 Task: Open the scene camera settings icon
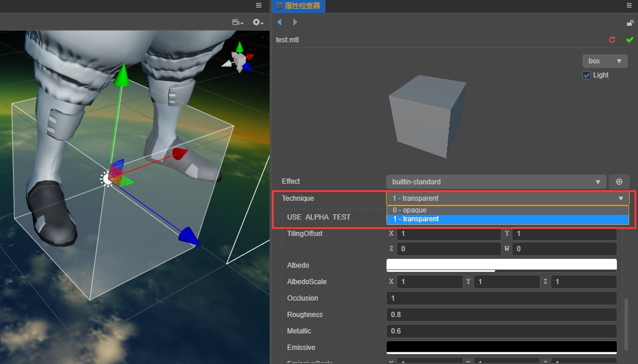click(237, 22)
